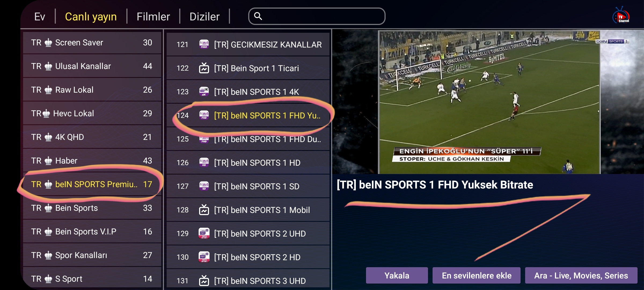Click the magnifying glass search icon
644x290 pixels.
coord(258,16)
